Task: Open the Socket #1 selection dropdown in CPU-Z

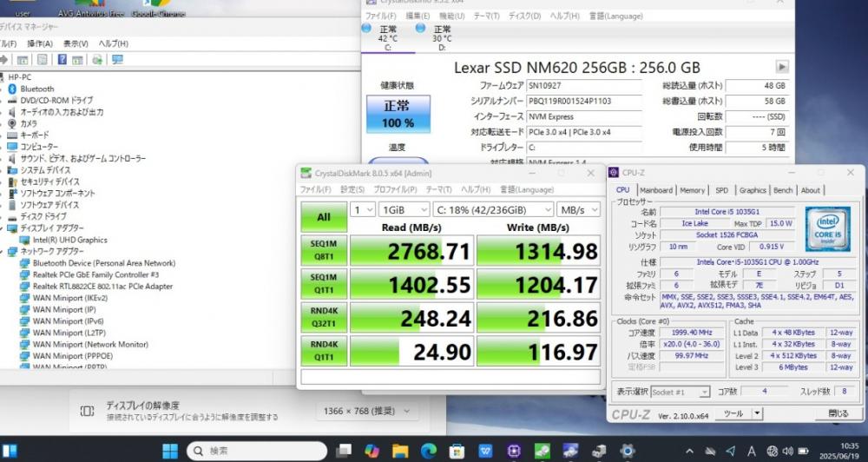Action: click(x=681, y=392)
